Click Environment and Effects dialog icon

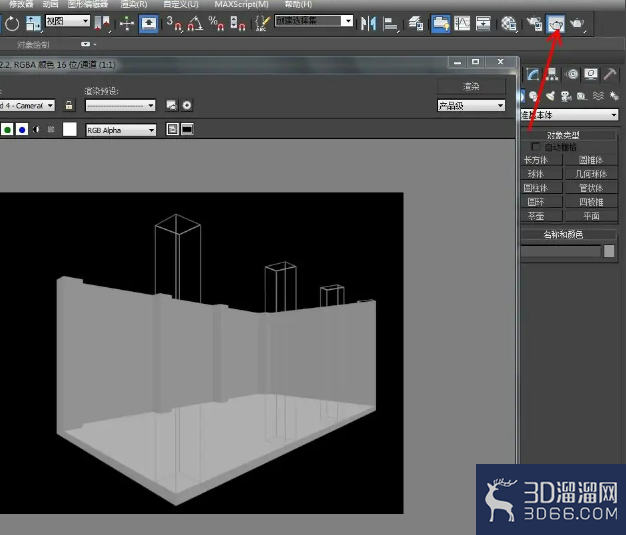(x=187, y=105)
